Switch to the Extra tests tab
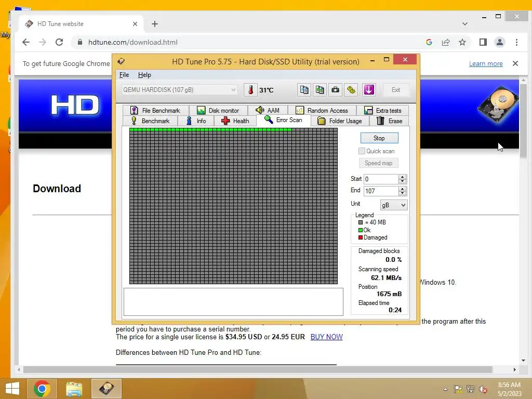The image size is (532, 399). click(x=382, y=110)
